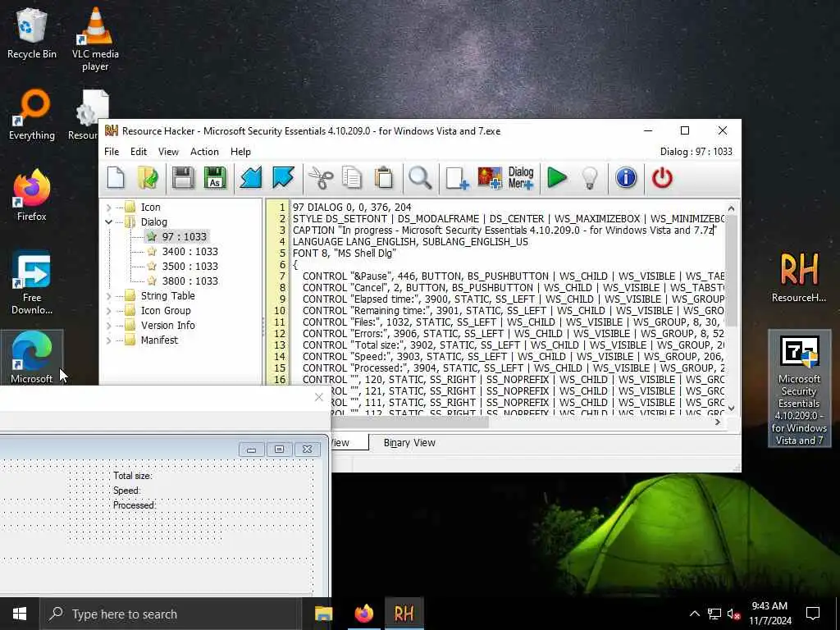Viewport: 840px width, 630px height.
Task: Click the '&Pause' CONTROL line
Action: [514, 276]
